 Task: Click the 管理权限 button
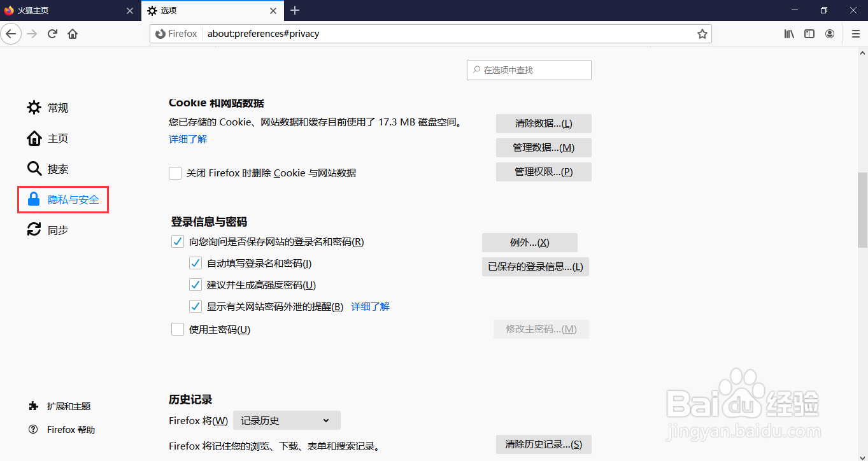point(544,172)
